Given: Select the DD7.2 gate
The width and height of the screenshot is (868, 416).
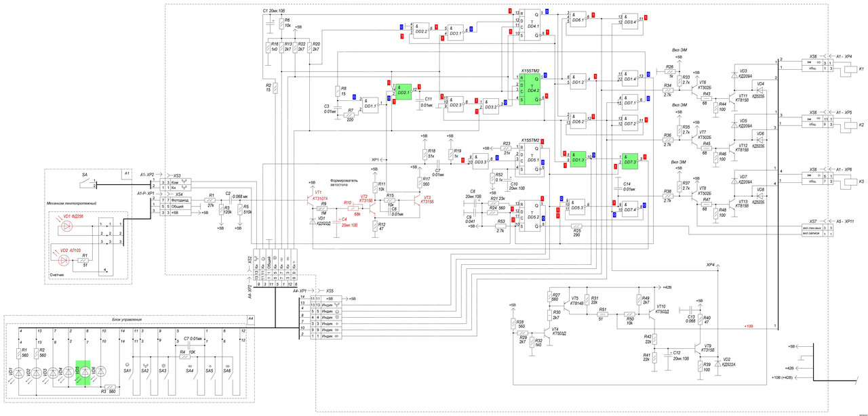Looking at the screenshot, I should coord(630,122).
